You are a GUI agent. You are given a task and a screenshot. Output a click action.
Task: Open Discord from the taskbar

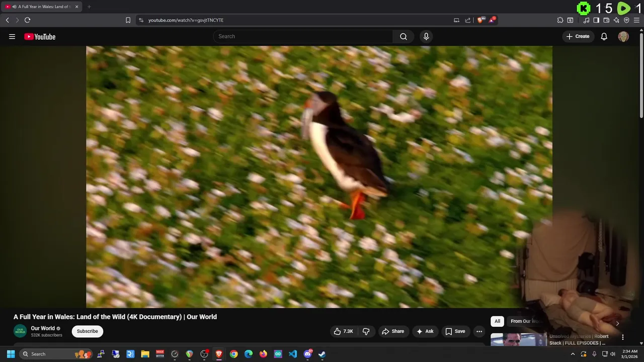[307, 354]
